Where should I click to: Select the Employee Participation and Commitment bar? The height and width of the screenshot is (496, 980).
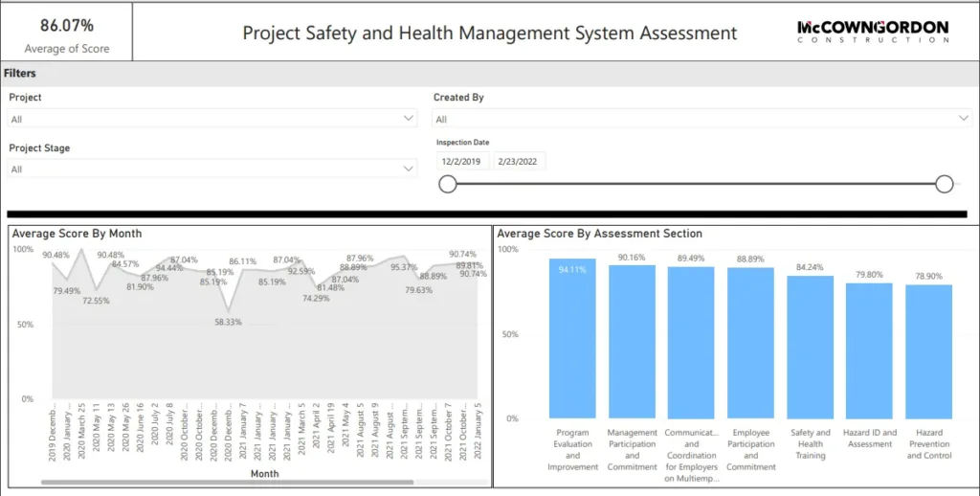tap(750, 344)
